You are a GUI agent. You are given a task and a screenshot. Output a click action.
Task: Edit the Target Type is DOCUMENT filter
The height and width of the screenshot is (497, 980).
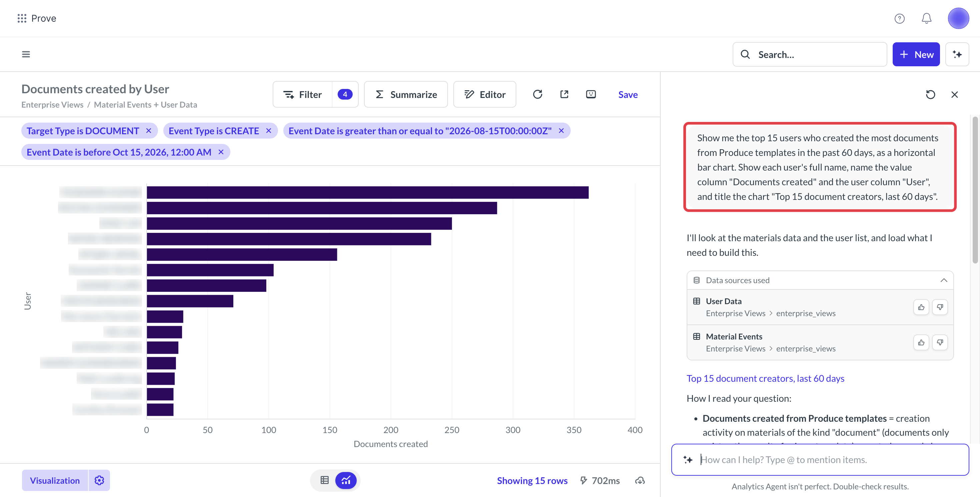[83, 131]
